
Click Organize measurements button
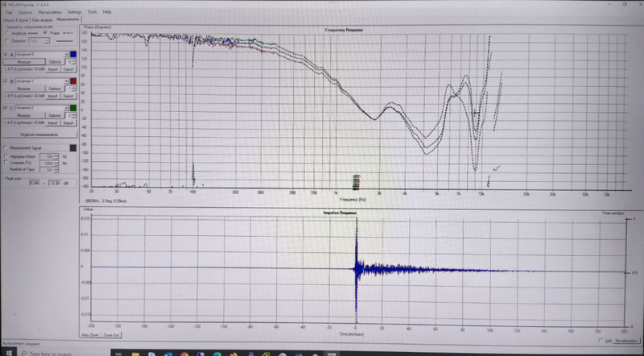tap(39, 135)
